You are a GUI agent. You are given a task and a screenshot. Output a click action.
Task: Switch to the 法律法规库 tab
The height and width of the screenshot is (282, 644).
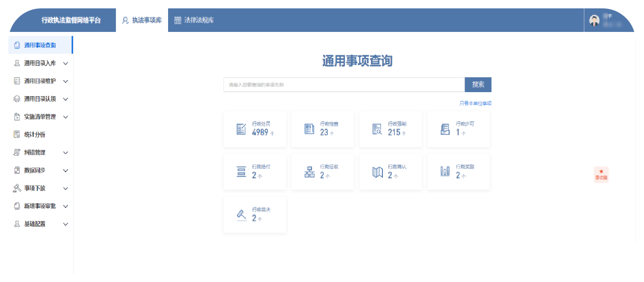point(194,20)
